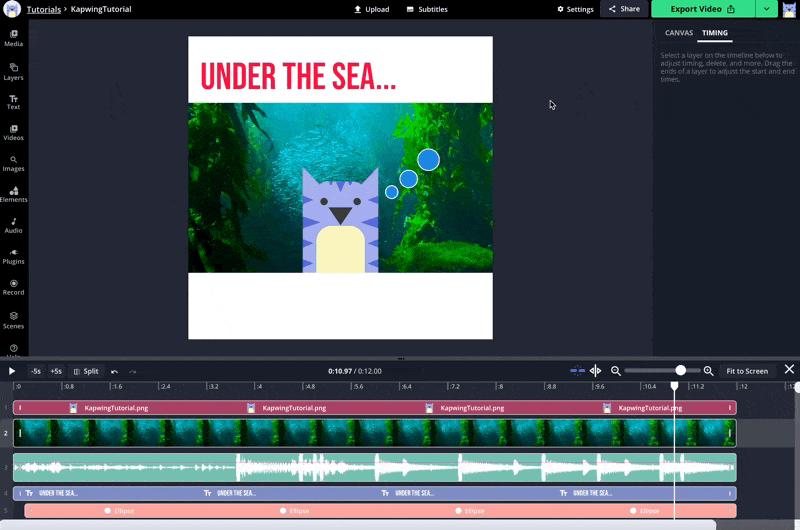The image size is (800, 530).
Task: Select the Text tool in sidebar
Action: coord(14,102)
